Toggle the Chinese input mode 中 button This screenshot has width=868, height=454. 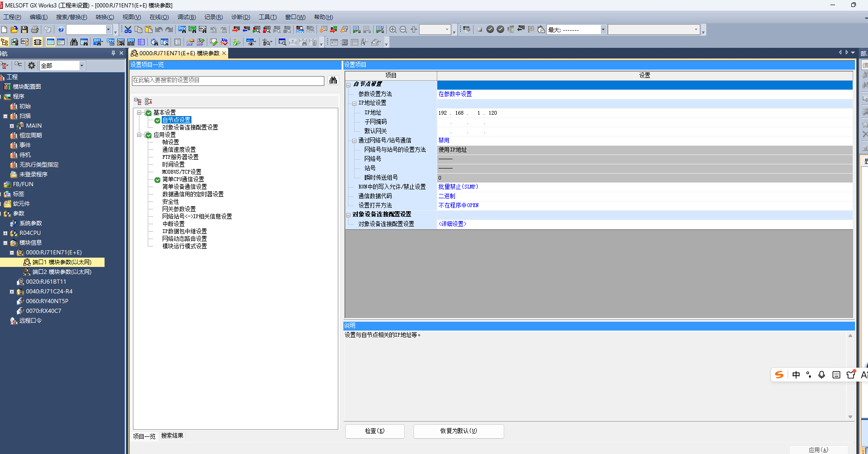[x=796, y=375]
